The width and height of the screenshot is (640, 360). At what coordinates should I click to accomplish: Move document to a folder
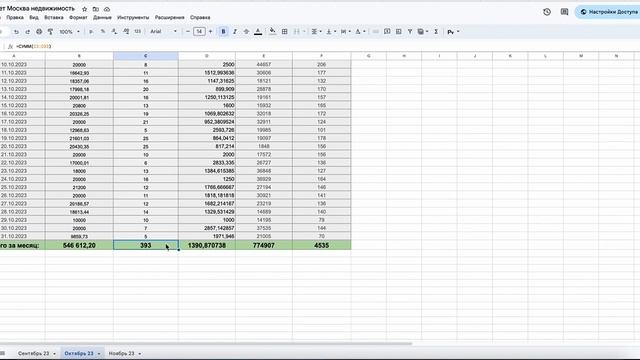96,9
